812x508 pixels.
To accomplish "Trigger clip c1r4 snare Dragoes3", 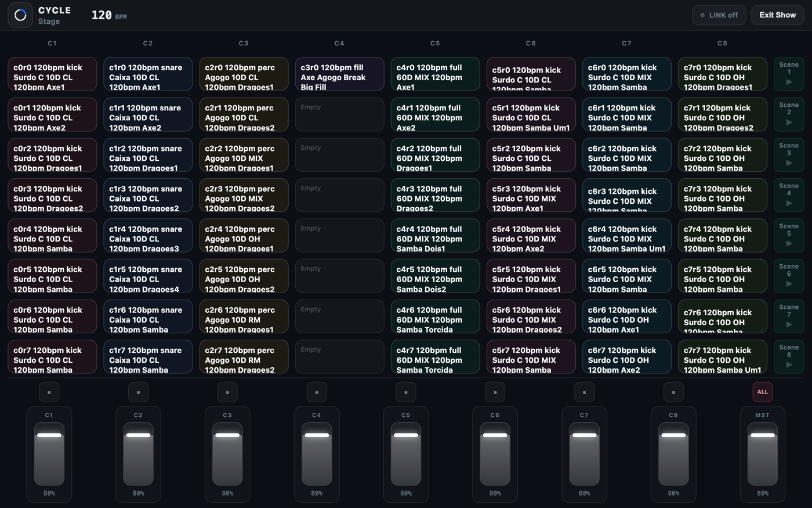I will pyautogui.click(x=148, y=236).
